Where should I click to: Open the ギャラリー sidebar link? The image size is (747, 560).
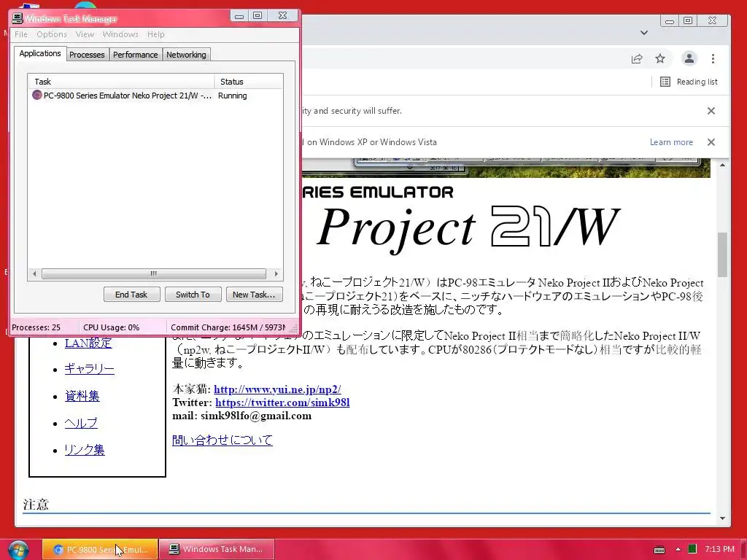89,368
